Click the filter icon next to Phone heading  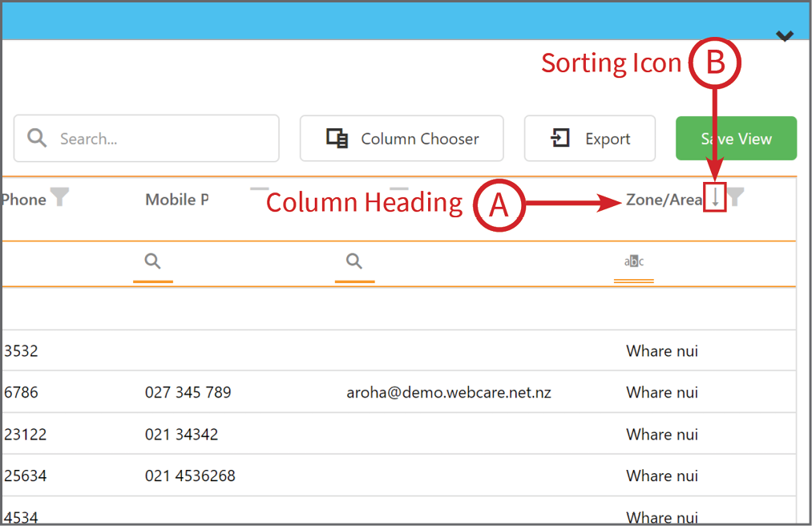coord(60,197)
